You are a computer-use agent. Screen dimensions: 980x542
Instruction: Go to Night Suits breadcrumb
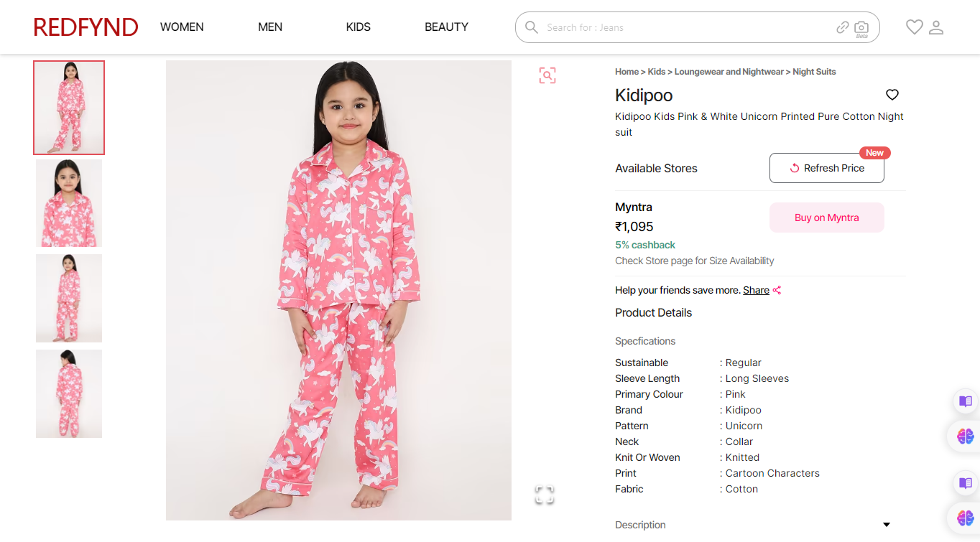click(814, 72)
